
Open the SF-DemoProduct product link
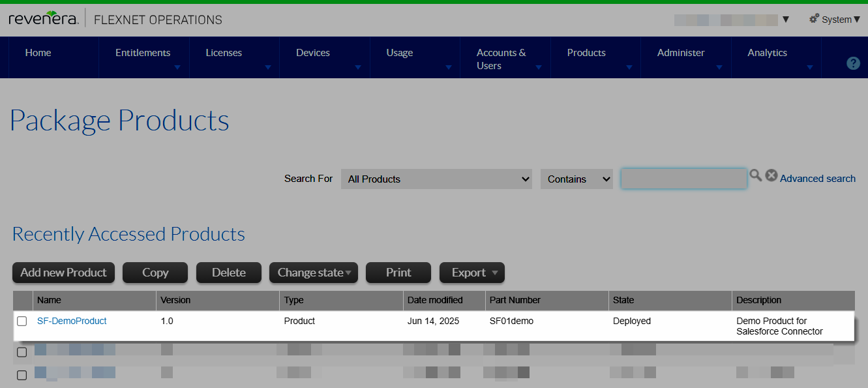click(x=72, y=321)
